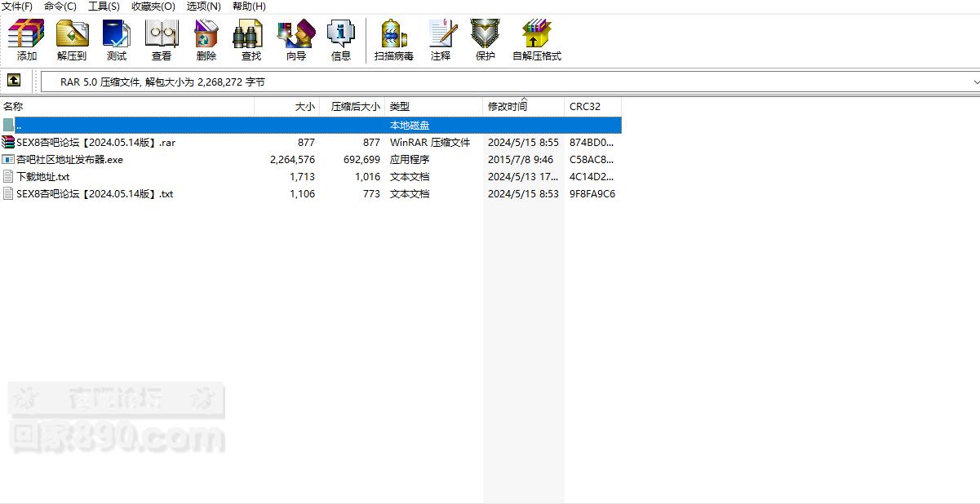Image resolution: width=980 pixels, height=504 pixels.
Task: Click the 删除 (Delete) toolbar icon
Action: pos(206,40)
